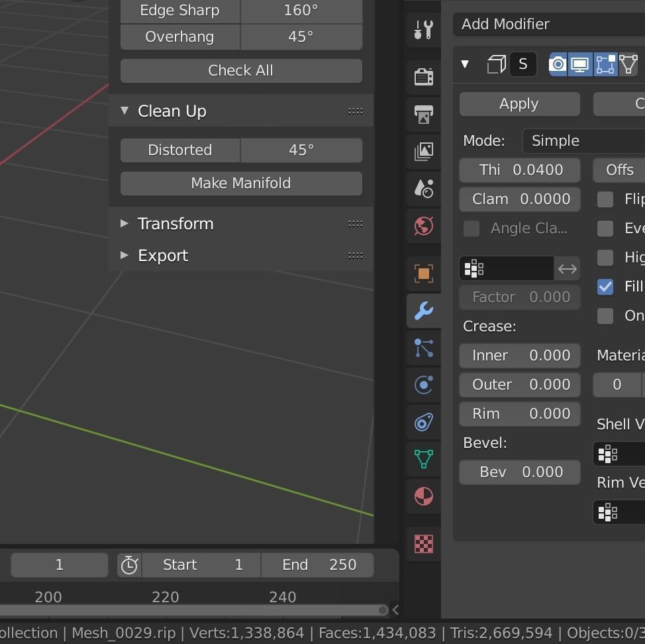Open the Texture properties checker tab

pos(424,544)
